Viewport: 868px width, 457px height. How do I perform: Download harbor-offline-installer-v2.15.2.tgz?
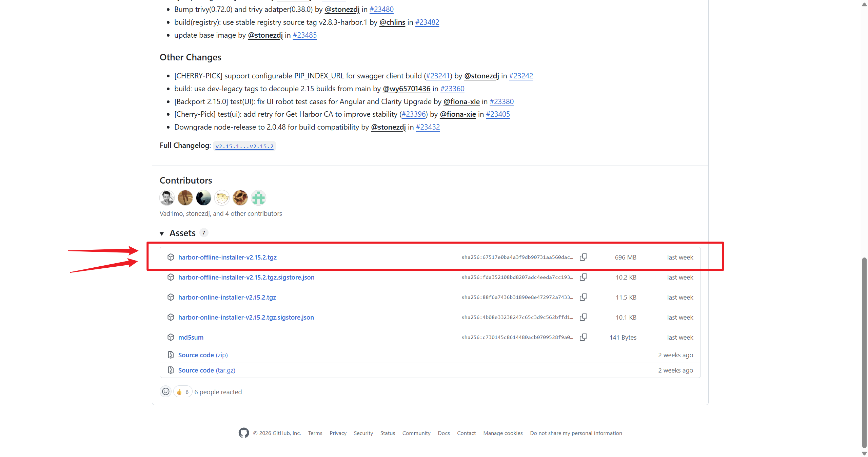pyautogui.click(x=228, y=257)
